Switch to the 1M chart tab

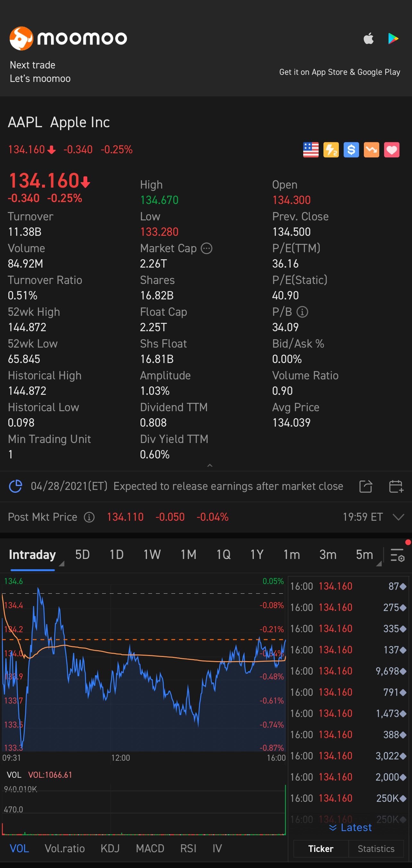(x=188, y=555)
